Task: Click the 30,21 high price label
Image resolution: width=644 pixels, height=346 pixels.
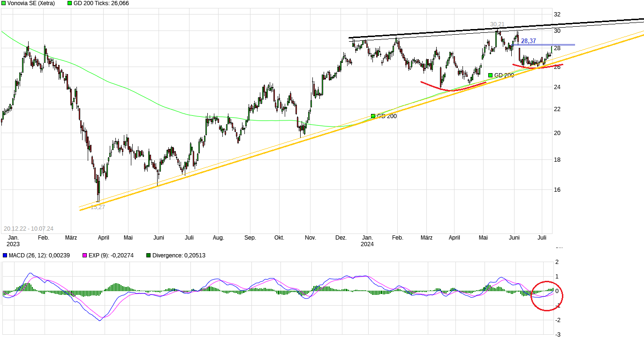Action: click(497, 24)
